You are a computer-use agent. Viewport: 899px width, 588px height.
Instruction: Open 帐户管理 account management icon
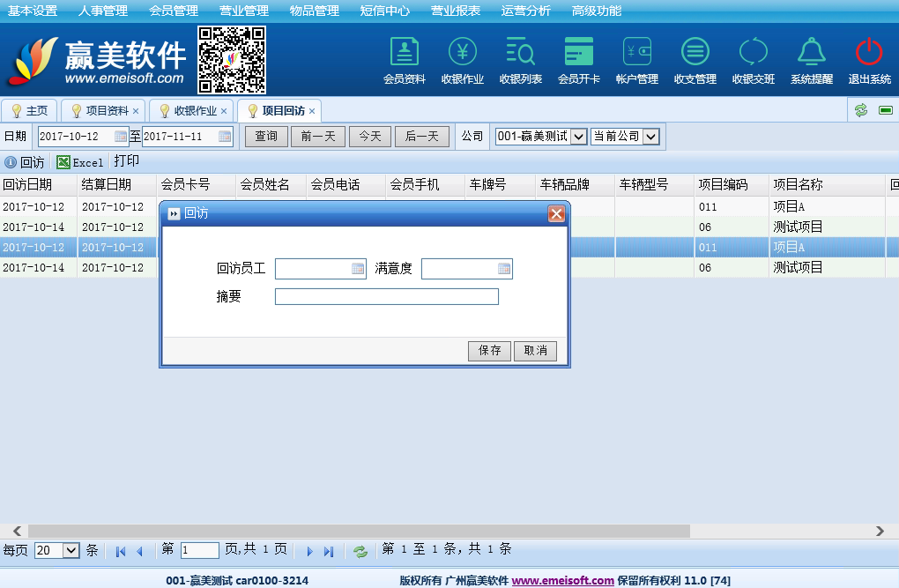(637, 53)
